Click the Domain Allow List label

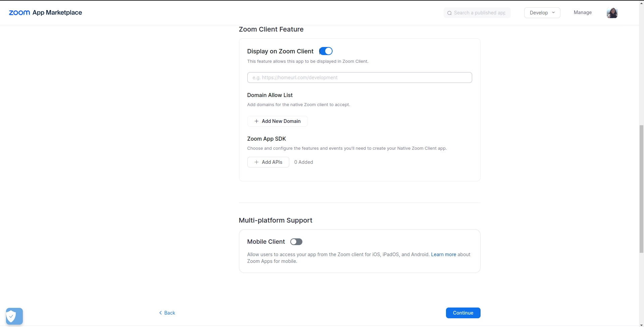click(270, 95)
